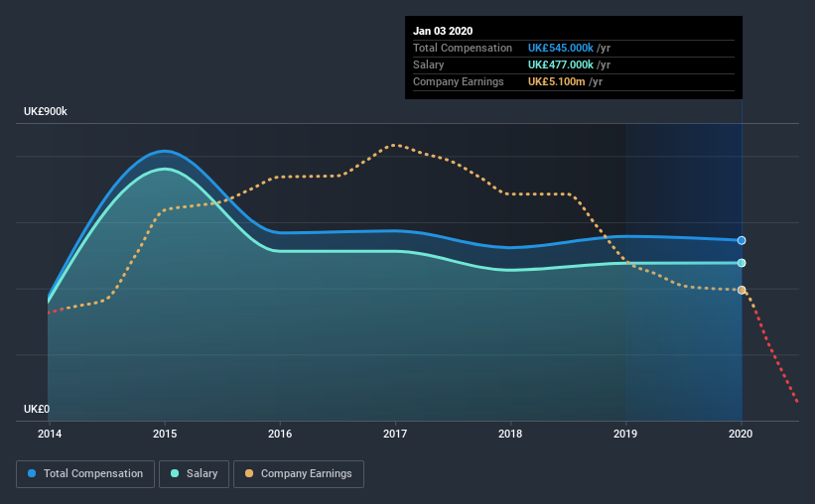This screenshot has height=504, width=815.
Task: Toggle the Company Earnings legend button
Action: pos(299,474)
